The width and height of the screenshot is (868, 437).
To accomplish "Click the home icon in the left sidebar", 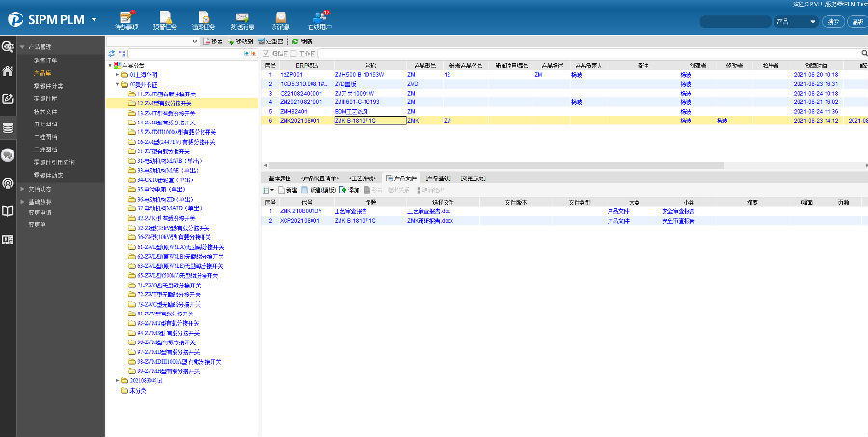I will tap(8, 70).
